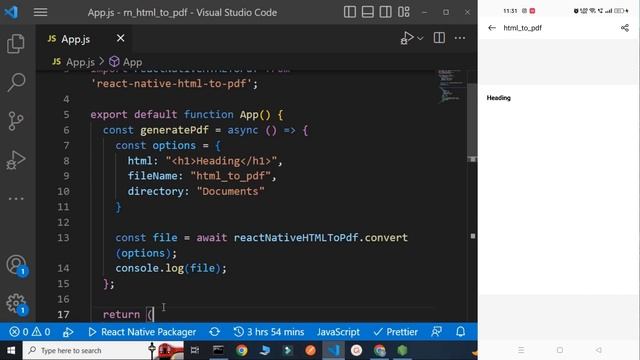Open the 3 hrs 54 mins status item

[269, 332]
